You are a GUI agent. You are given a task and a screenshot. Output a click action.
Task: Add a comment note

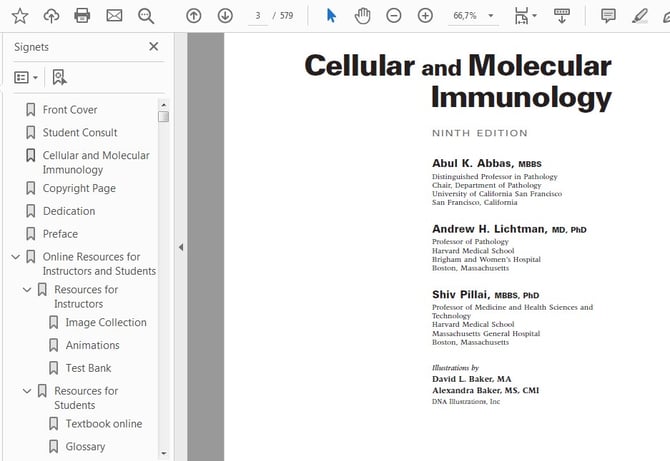pyautogui.click(x=608, y=16)
